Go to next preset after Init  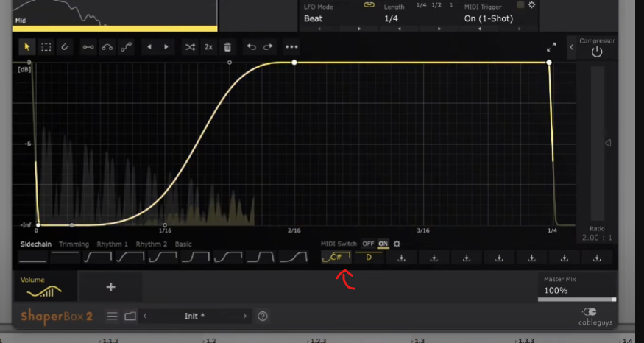(x=245, y=316)
